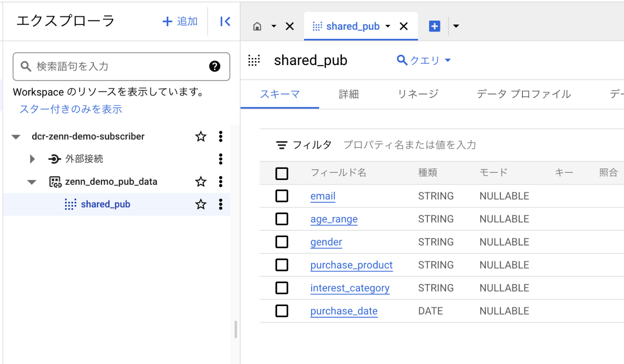Open more menu for 外部接続
The image size is (624, 364).
pyautogui.click(x=221, y=159)
